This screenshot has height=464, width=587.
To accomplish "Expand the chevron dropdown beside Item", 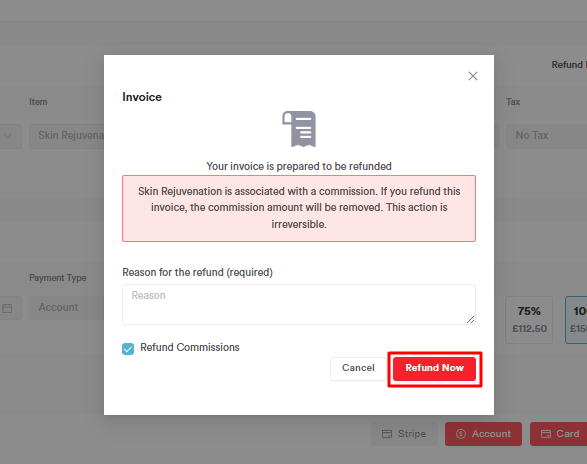I will [x=8, y=136].
